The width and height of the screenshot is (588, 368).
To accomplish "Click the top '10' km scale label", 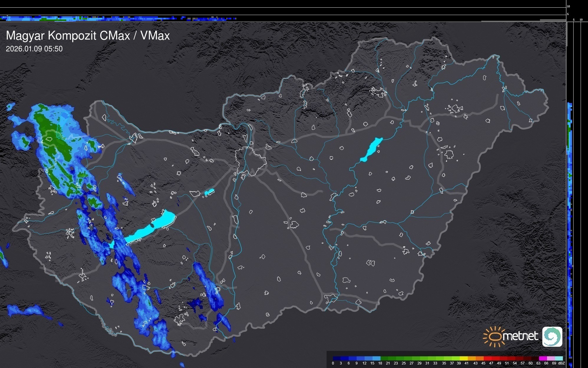I will tap(569, 6).
